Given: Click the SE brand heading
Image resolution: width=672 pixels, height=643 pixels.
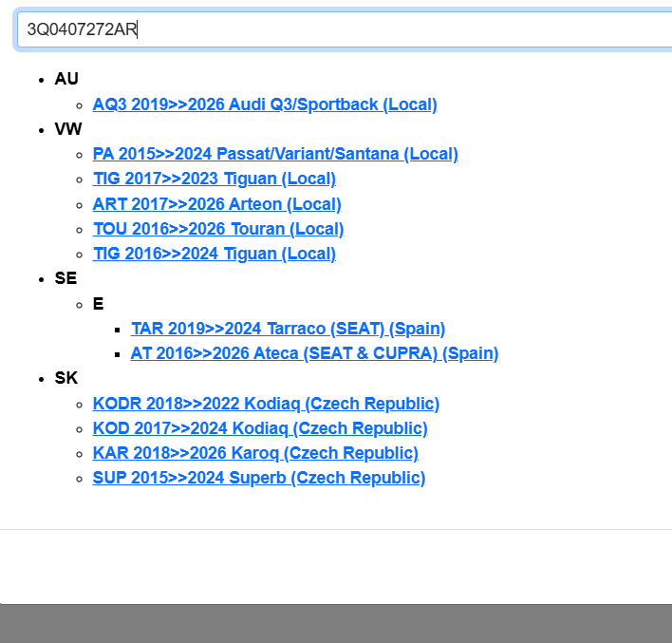Looking at the screenshot, I should 65,278.
